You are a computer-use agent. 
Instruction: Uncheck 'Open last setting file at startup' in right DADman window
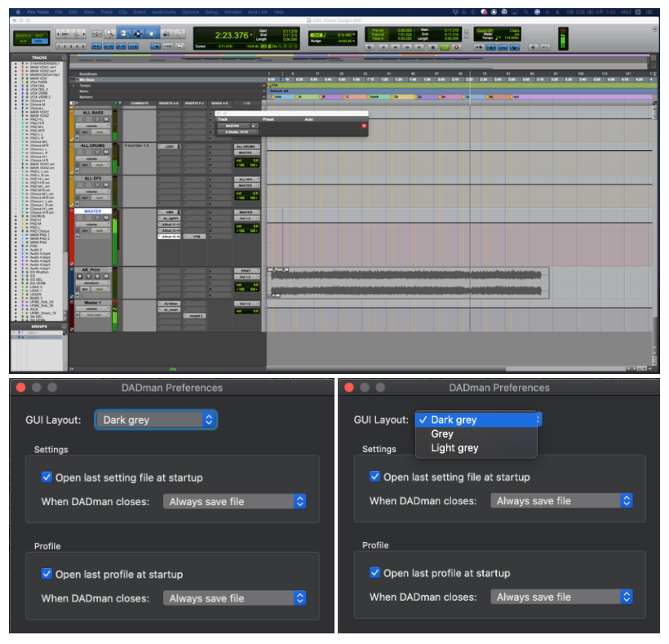(x=374, y=476)
